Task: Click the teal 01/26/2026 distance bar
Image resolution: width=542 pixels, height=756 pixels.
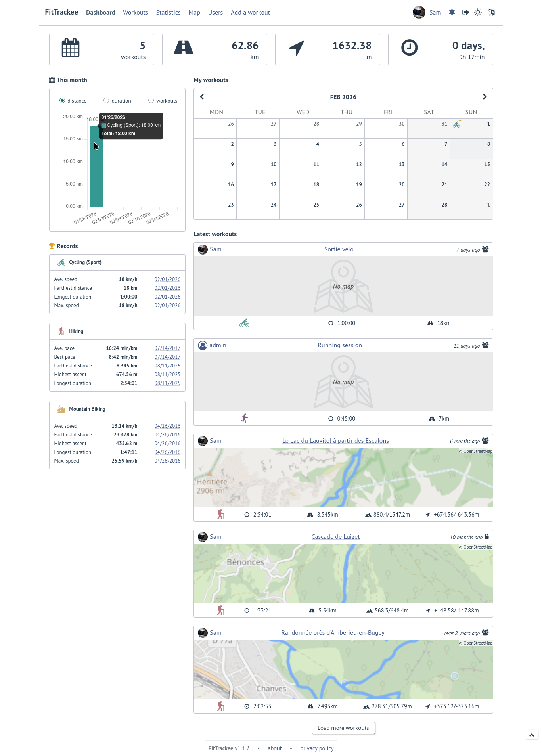Action: point(96,166)
